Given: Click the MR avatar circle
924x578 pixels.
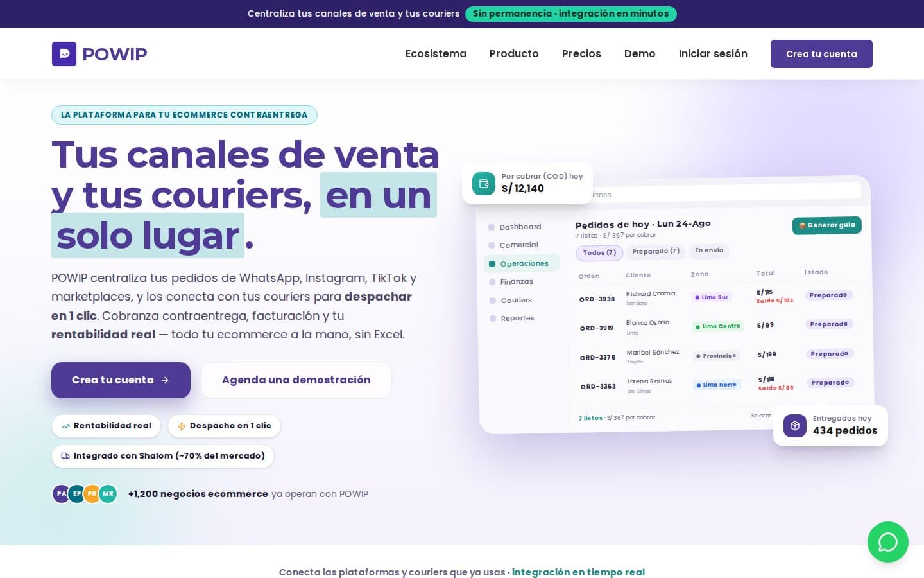Looking at the screenshot, I should pos(108,494).
